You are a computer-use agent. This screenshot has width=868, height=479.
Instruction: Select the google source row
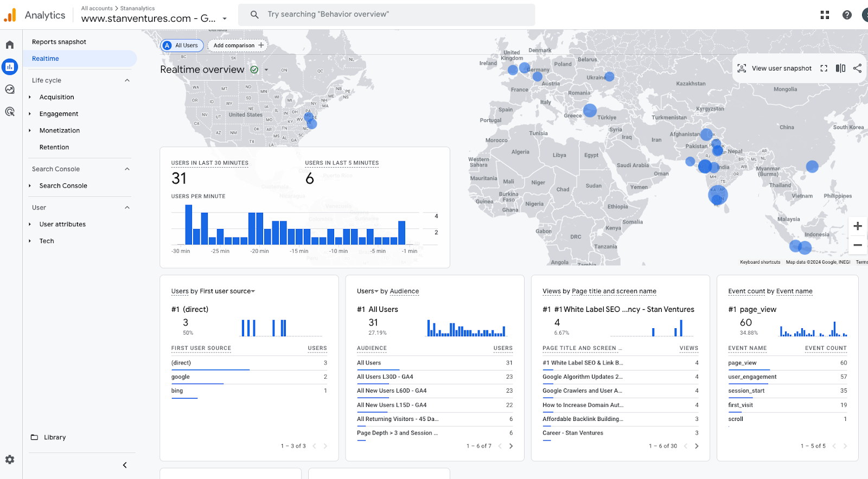pyautogui.click(x=249, y=377)
